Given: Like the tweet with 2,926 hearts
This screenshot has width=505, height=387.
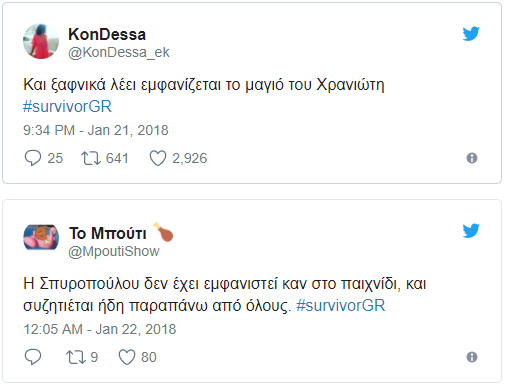Looking at the screenshot, I should point(158,158).
